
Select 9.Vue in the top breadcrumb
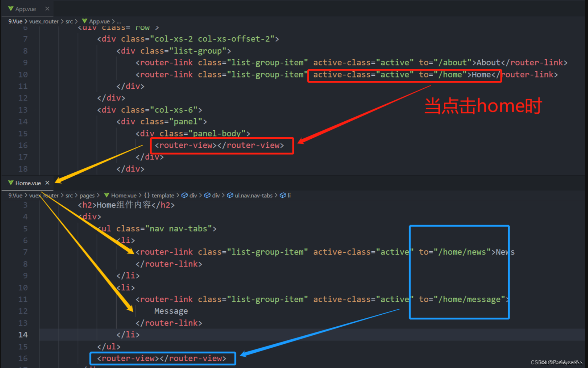pos(15,21)
